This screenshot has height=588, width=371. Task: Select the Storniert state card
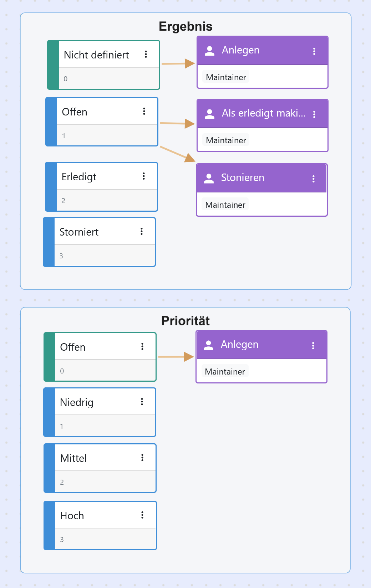(100, 242)
